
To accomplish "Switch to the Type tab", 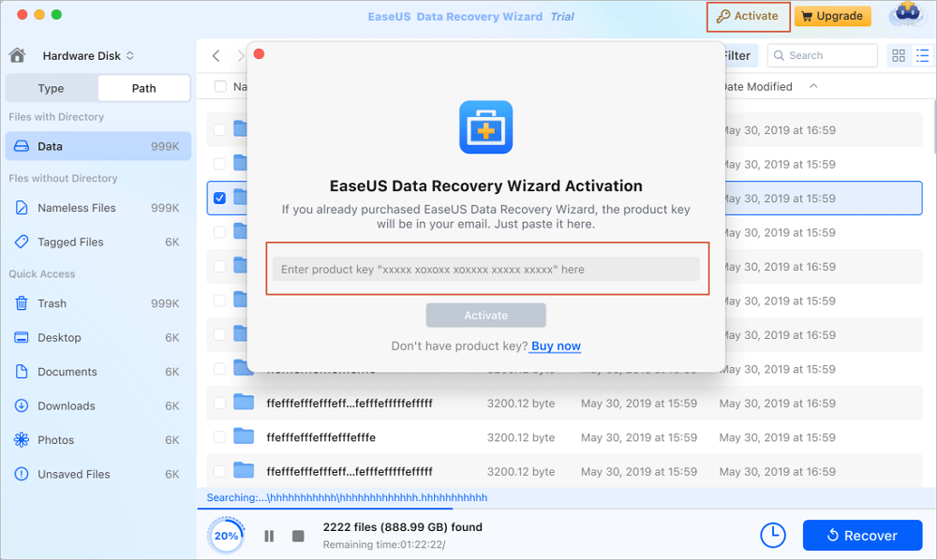I will point(52,88).
